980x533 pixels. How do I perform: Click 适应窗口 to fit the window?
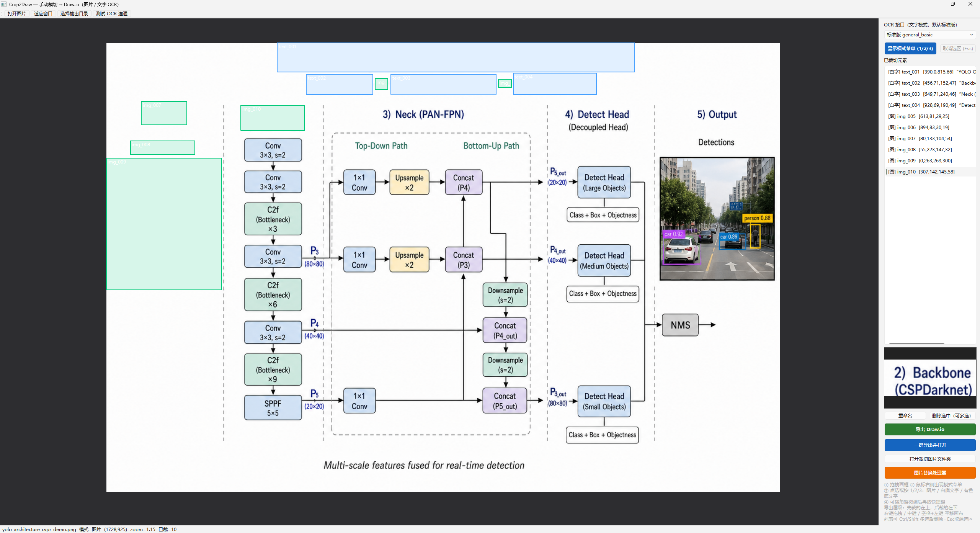(43, 14)
